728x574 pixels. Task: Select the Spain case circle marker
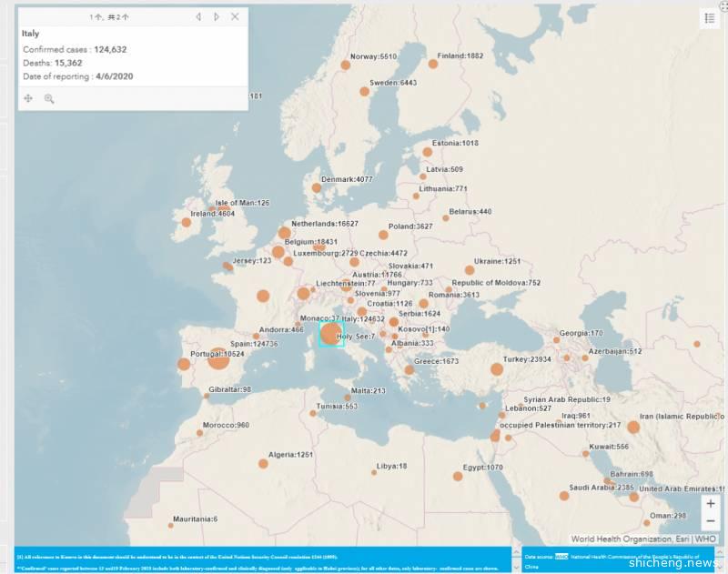click(218, 359)
